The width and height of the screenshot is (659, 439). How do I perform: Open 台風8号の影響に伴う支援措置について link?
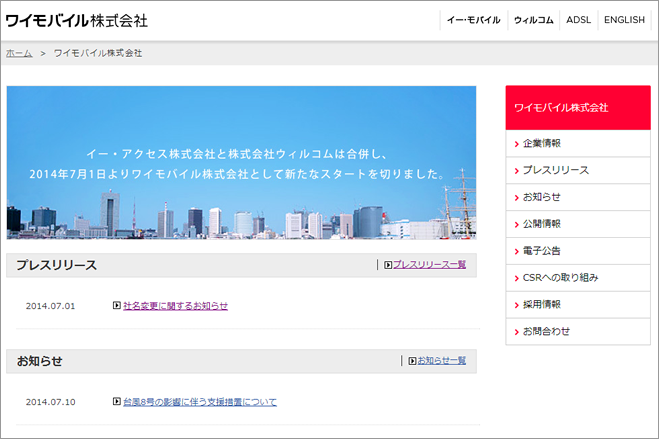(200, 402)
